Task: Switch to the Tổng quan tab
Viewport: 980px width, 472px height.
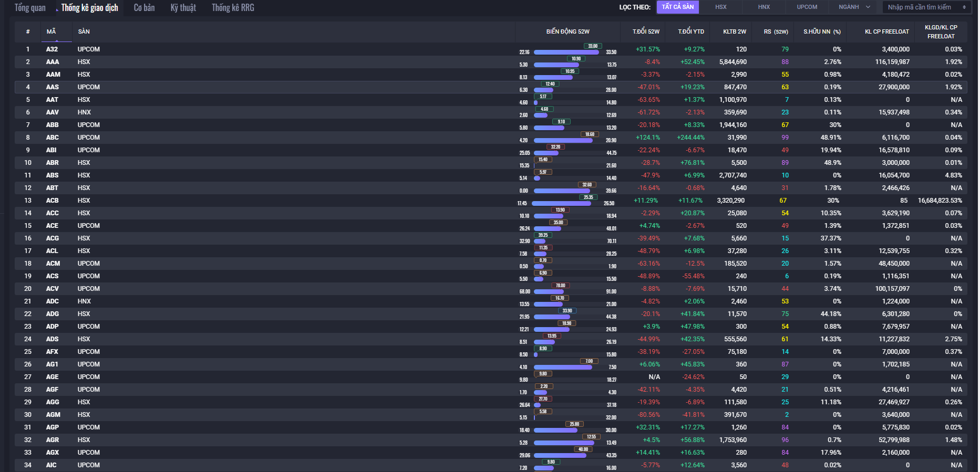Action: coord(30,8)
